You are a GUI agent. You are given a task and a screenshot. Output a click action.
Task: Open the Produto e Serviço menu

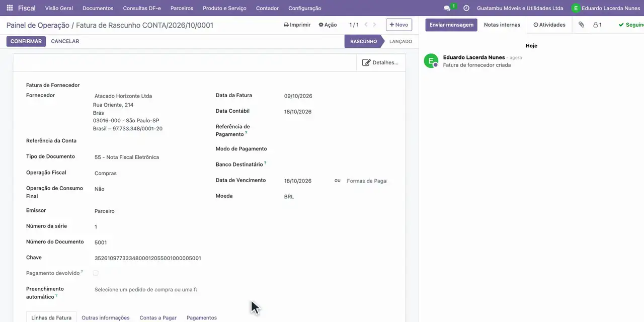[x=224, y=8]
